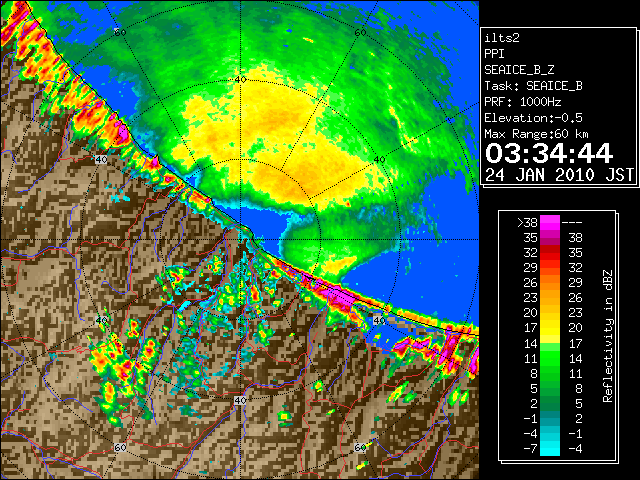Pick the purple swatch beside left label 35
The image size is (640, 480).
coord(550,238)
